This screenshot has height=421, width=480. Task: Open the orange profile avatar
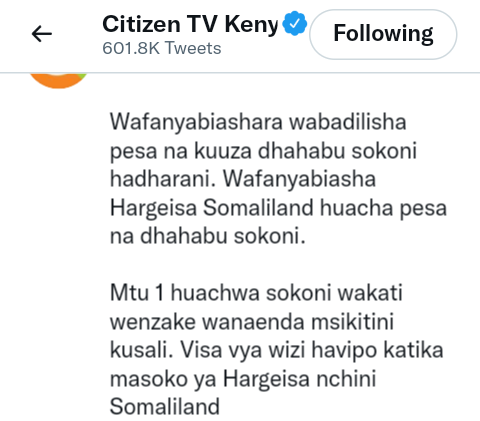click(x=58, y=80)
